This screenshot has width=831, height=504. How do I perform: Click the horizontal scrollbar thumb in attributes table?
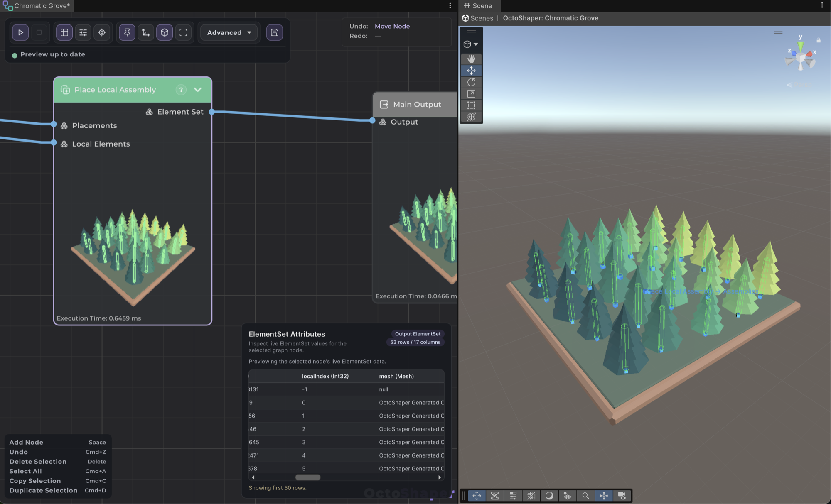(x=308, y=477)
